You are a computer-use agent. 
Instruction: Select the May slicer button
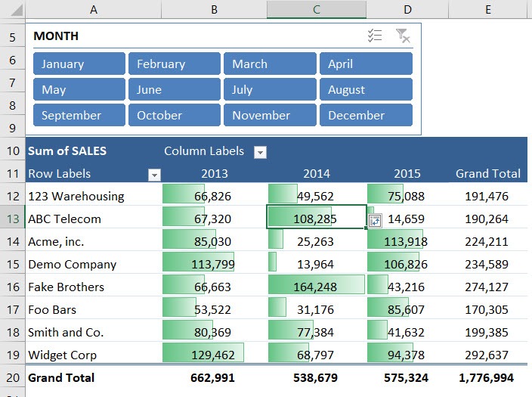click(x=79, y=89)
